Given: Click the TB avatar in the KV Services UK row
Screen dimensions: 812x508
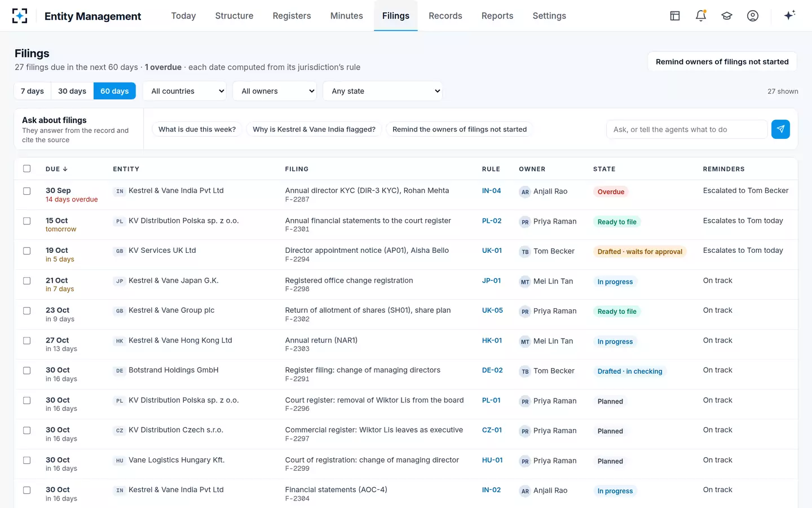Looking at the screenshot, I should click(525, 252).
